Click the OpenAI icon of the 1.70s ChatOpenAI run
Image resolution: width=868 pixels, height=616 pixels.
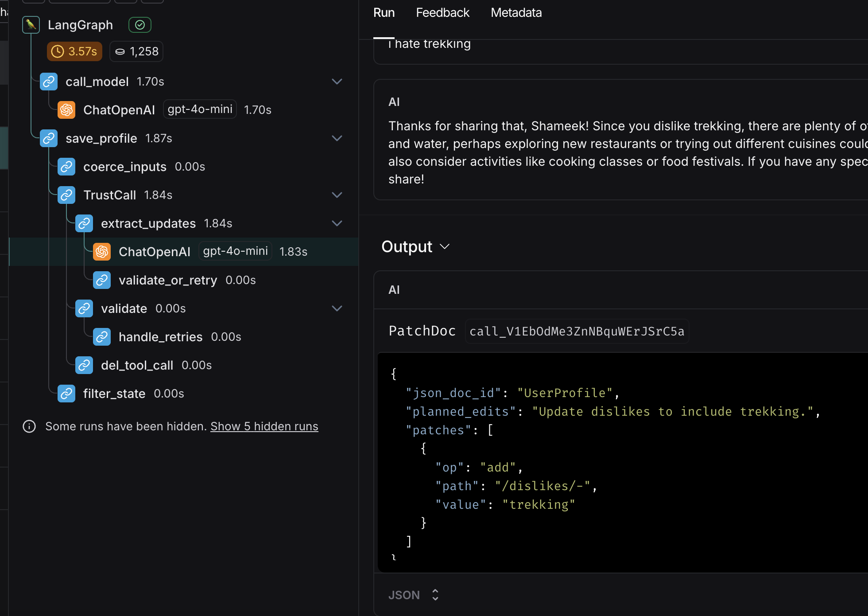tap(66, 110)
